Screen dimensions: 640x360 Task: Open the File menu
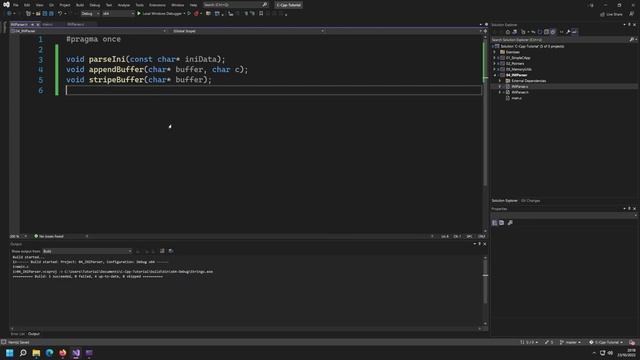[x=16, y=5]
